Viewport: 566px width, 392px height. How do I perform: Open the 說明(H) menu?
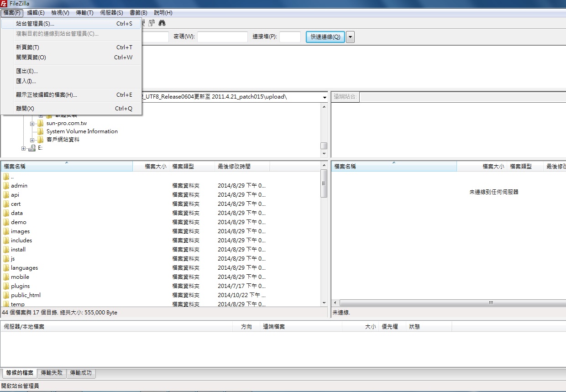(x=163, y=13)
